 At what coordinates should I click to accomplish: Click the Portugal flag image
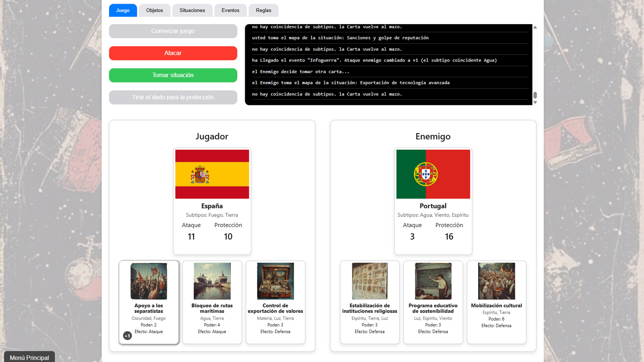(x=433, y=174)
